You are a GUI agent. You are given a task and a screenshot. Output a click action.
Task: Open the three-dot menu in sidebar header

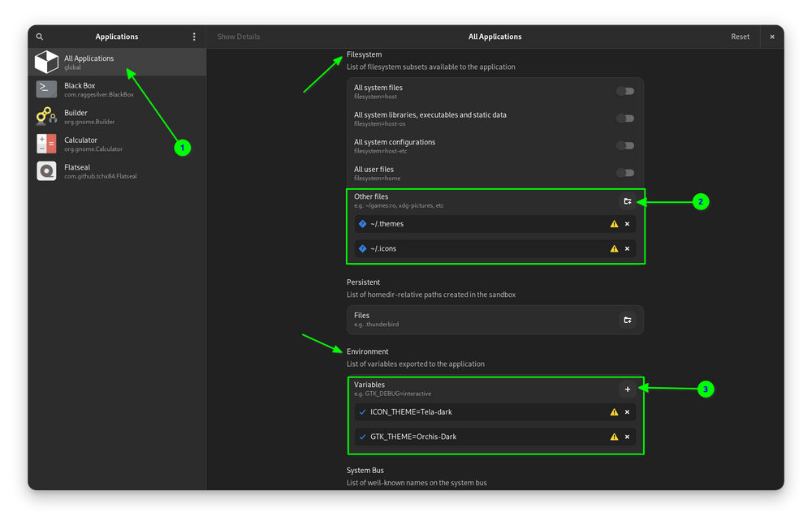point(194,37)
